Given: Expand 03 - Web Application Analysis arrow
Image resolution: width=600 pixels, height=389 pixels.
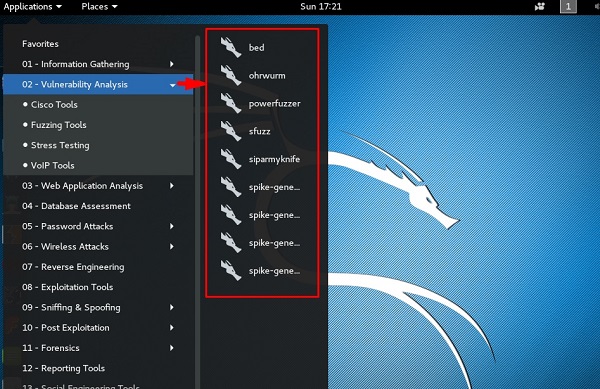Looking at the screenshot, I should point(172,186).
